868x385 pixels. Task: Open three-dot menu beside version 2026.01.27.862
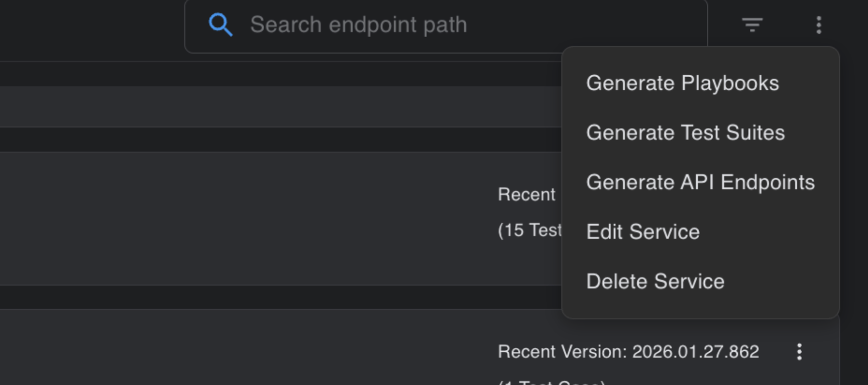coord(799,352)
